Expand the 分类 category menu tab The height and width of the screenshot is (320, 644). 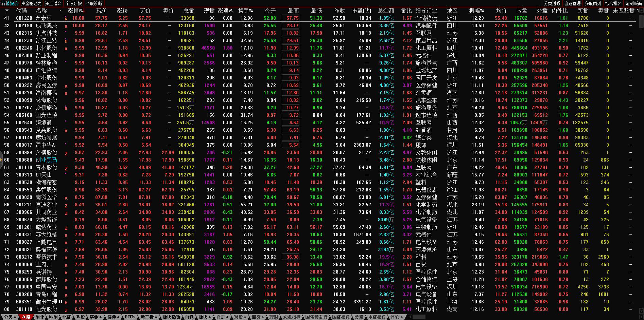click(x=10, y=317)
